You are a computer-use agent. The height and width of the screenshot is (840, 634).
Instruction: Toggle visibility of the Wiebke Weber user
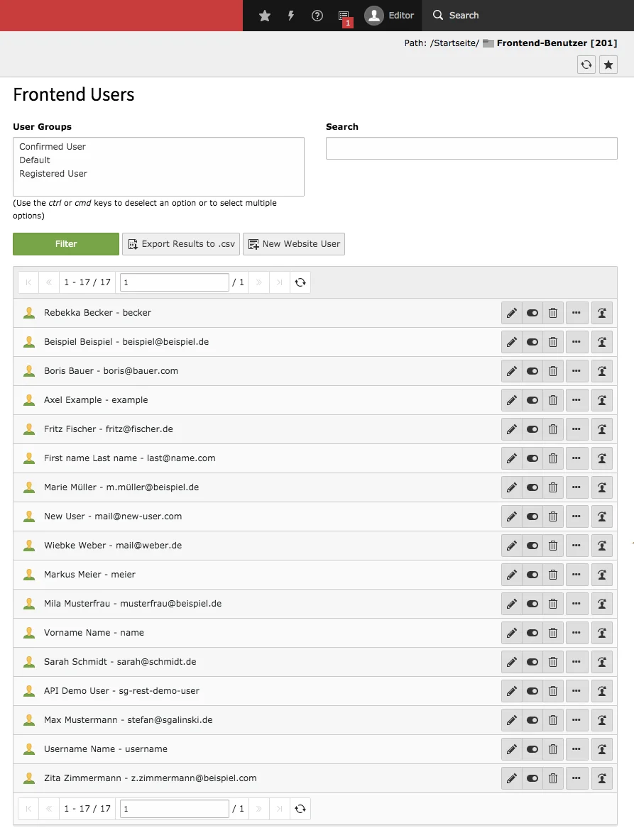pos(532,545)
